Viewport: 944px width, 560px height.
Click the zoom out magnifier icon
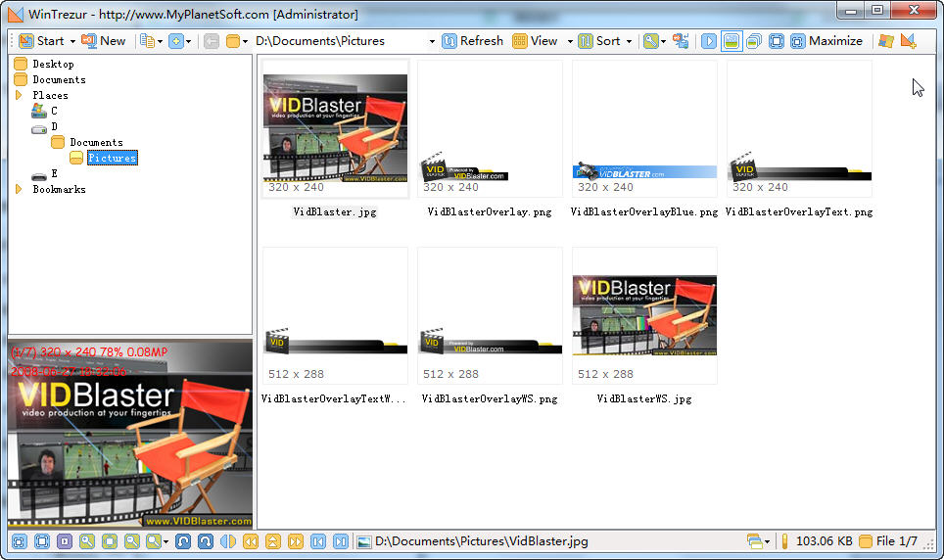(132, 541)
